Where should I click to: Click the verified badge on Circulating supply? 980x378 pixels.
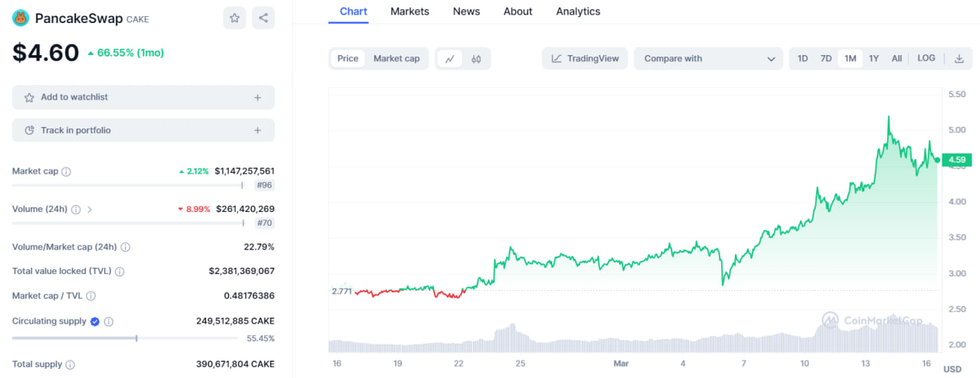point(95,321)
